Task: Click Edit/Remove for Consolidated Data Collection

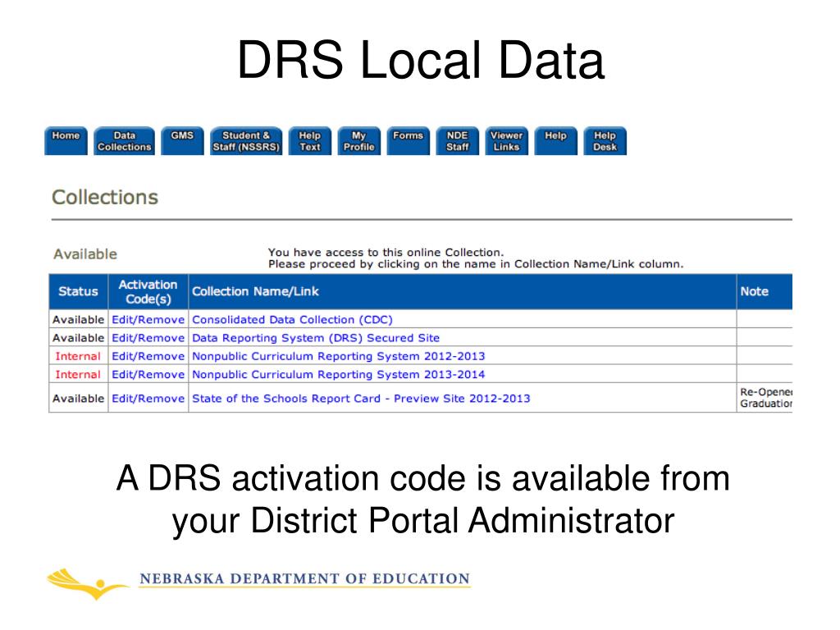Action: 148,320
